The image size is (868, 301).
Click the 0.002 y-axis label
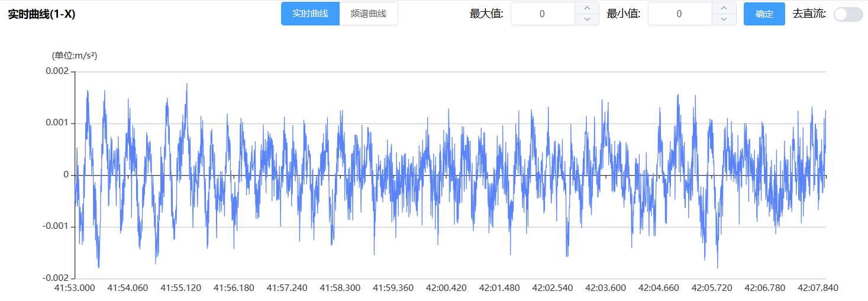[57, 72]
